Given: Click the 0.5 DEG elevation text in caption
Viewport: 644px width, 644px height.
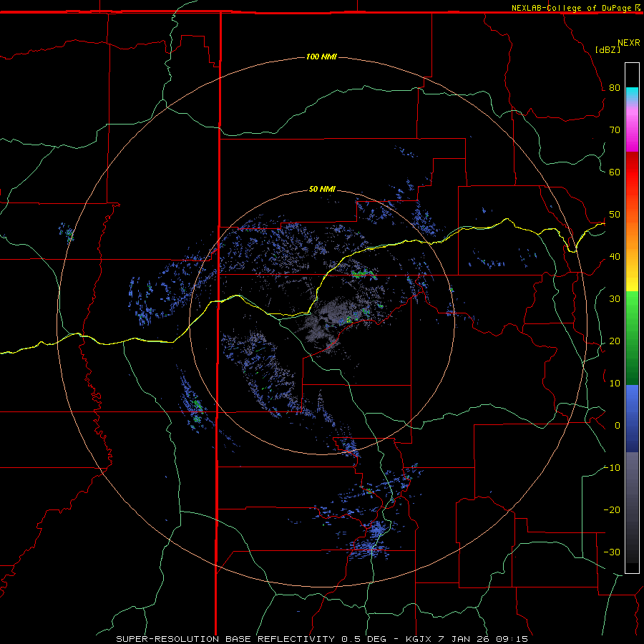Looking at the screenshot, I should point(364,639).
